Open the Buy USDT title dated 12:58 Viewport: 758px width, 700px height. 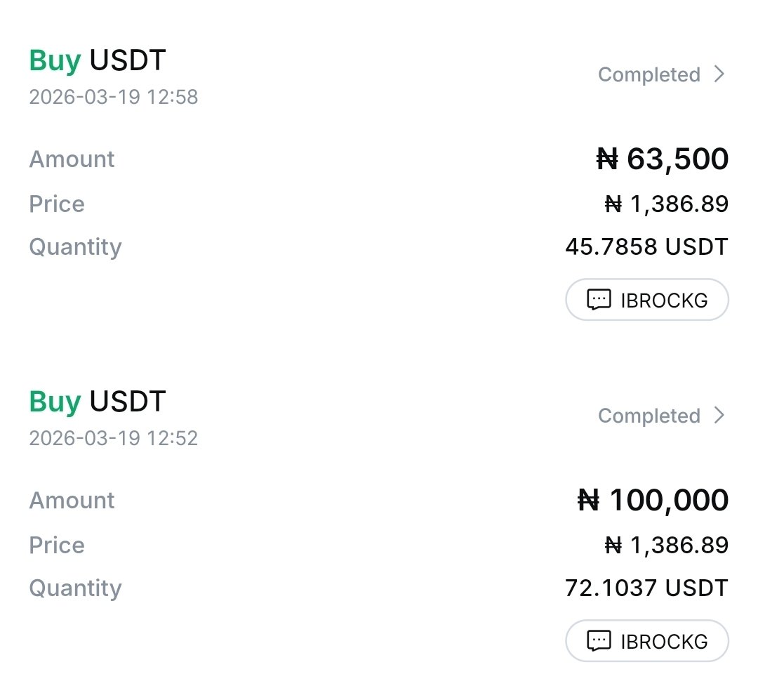(97, 61)
